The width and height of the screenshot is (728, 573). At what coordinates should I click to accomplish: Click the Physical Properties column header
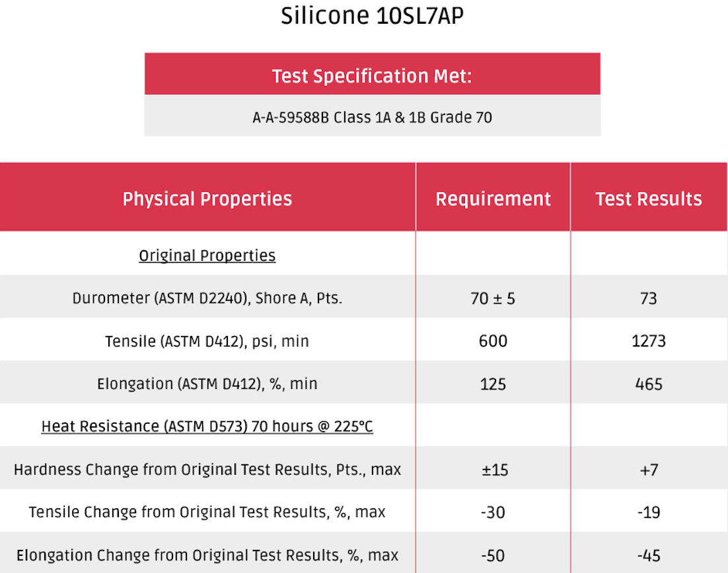pos(207,199)
